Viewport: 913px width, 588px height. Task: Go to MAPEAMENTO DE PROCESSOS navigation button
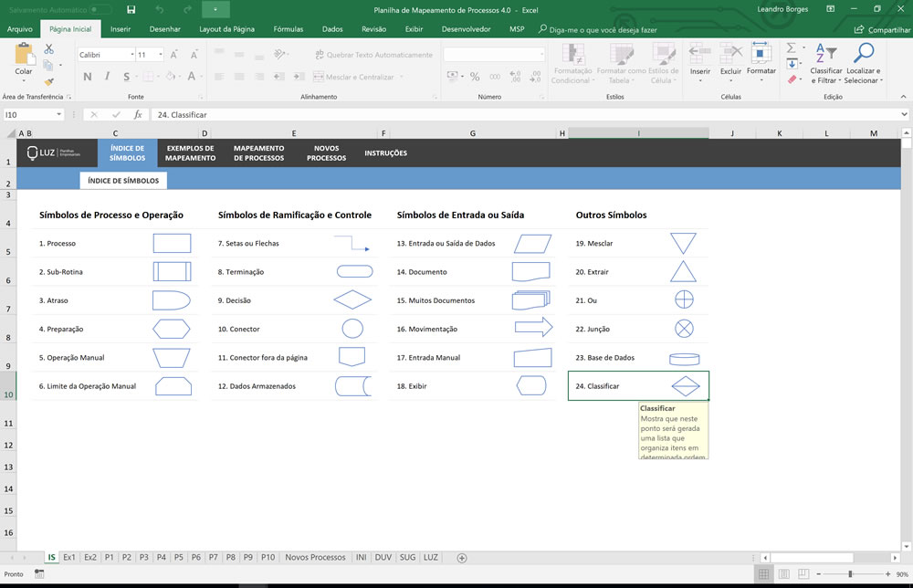(x=259, y=153)
